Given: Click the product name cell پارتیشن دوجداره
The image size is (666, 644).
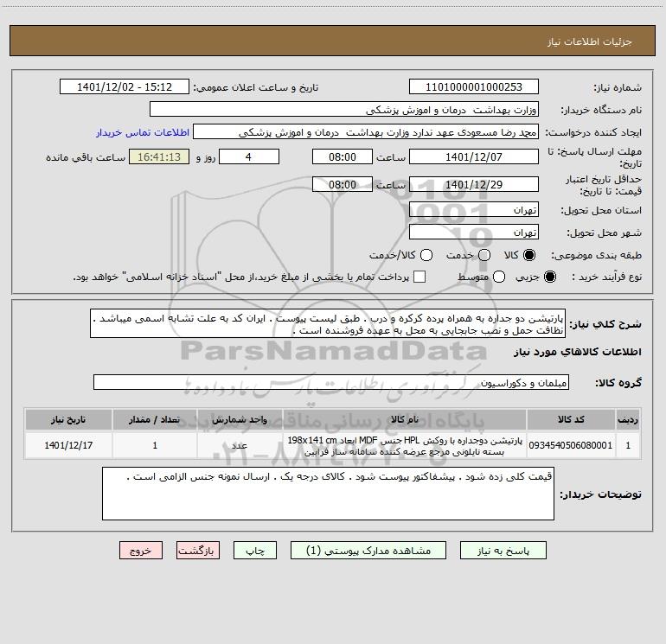Looking at the screenshot, I should pos(405,445).
